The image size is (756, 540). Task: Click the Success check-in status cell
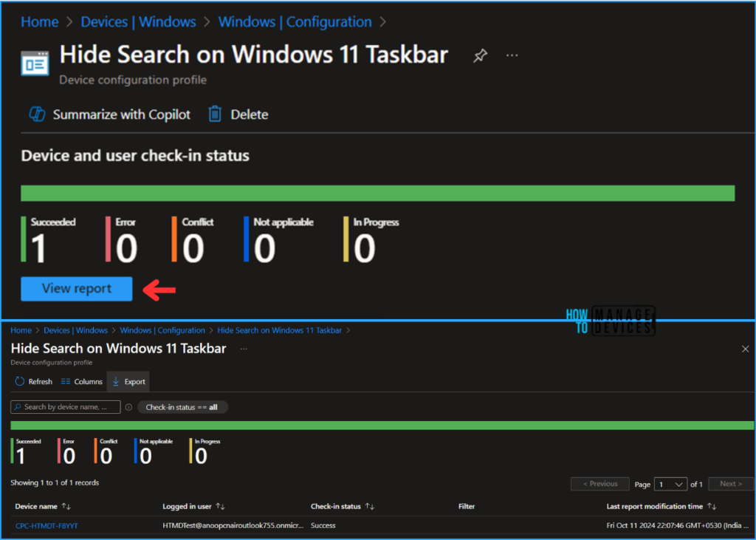point(323,525)
